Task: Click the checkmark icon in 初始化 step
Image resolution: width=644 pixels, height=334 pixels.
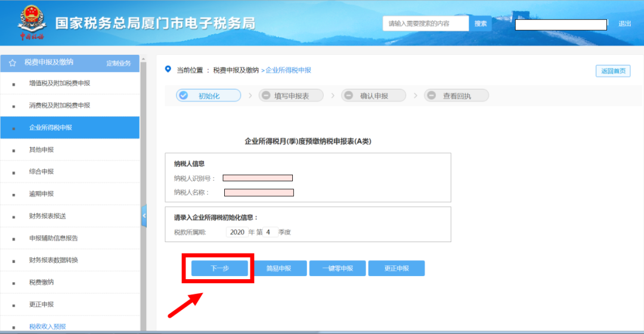Action: 184,95
